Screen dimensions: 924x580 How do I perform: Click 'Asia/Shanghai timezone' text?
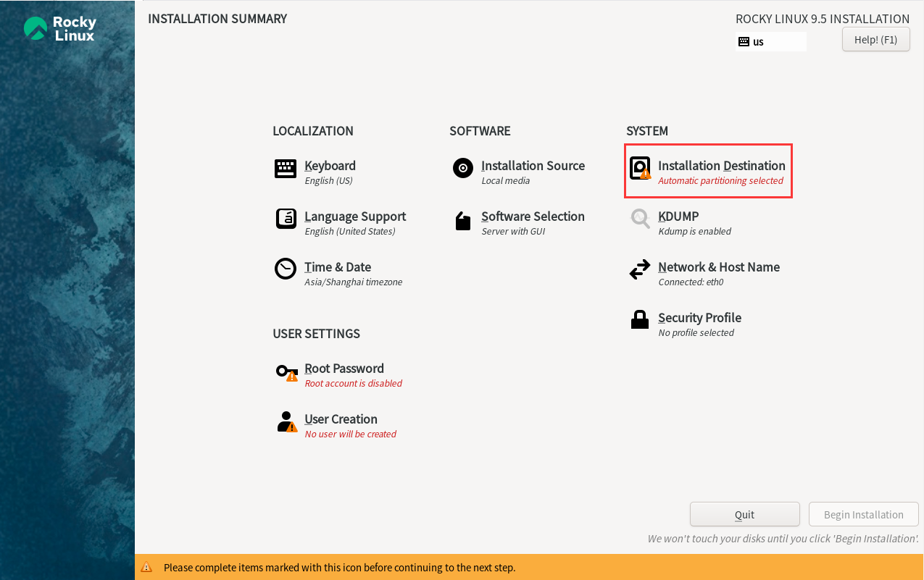pos(353,282)
